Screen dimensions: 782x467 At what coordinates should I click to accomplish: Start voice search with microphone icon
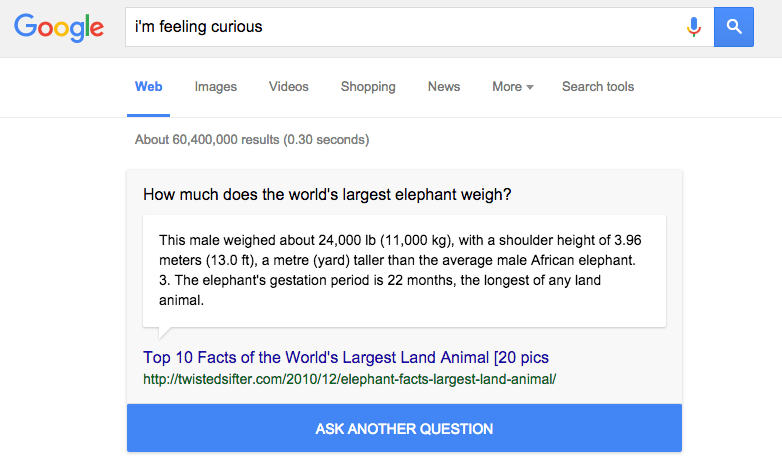point(693,27)
